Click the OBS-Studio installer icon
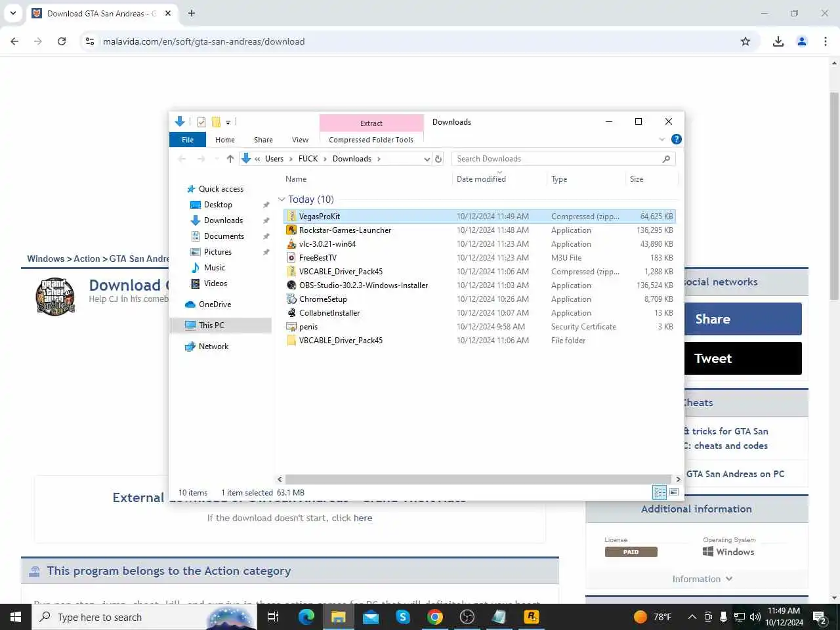This screenshot has width=840, height=630. click(291, 285)
